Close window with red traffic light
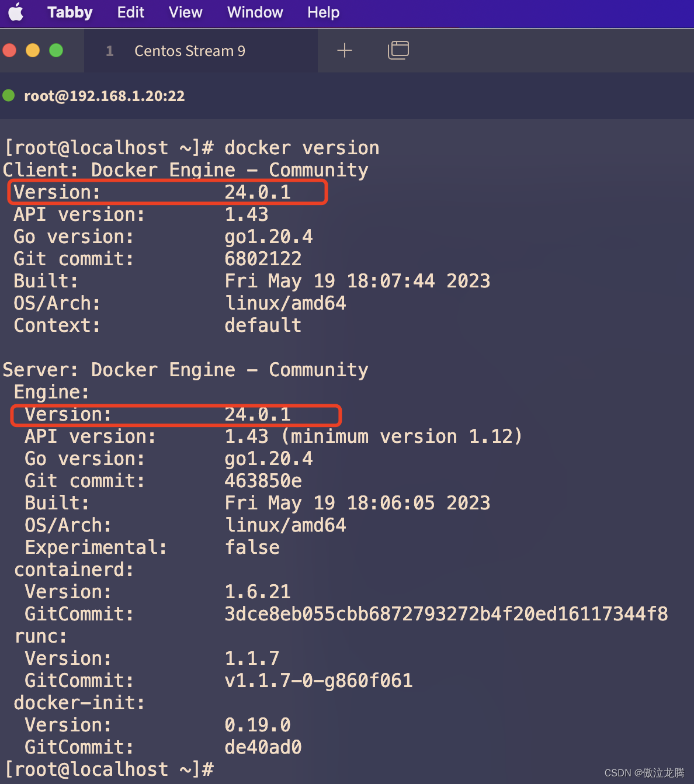The image size is (694, 784). tap(9, 50)
